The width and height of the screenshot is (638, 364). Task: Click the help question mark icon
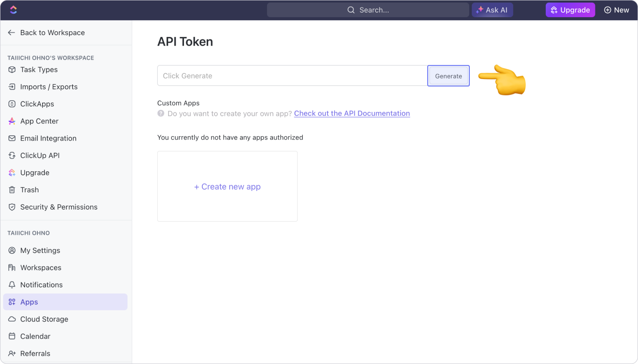coord(161,114)
